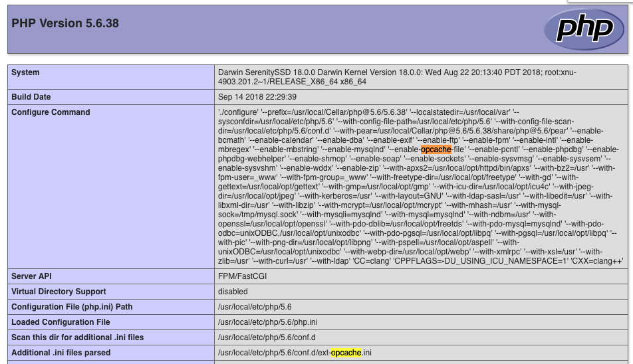Select the Virtual Directory Support label
Screen dimensions: 633x364
59,292
